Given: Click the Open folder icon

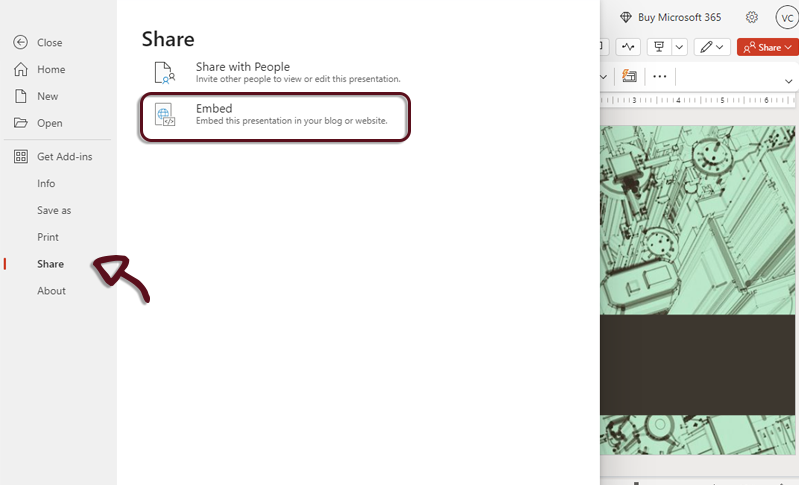Looking at the screenshot, I should (x=20, y=123).
